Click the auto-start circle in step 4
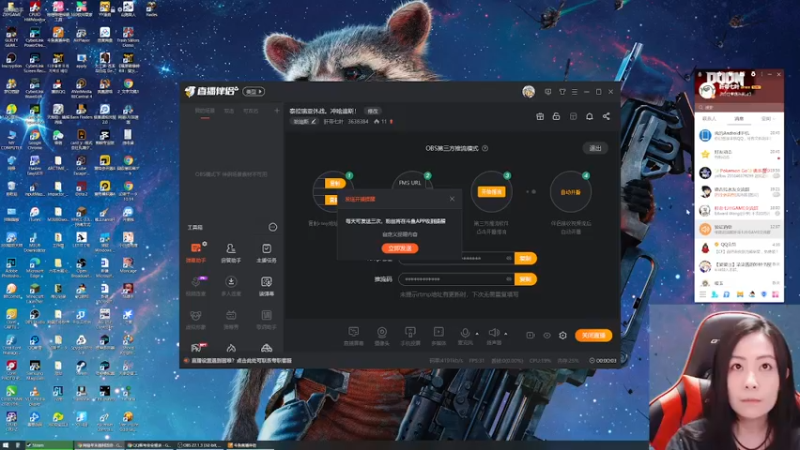 pos(570,192)
